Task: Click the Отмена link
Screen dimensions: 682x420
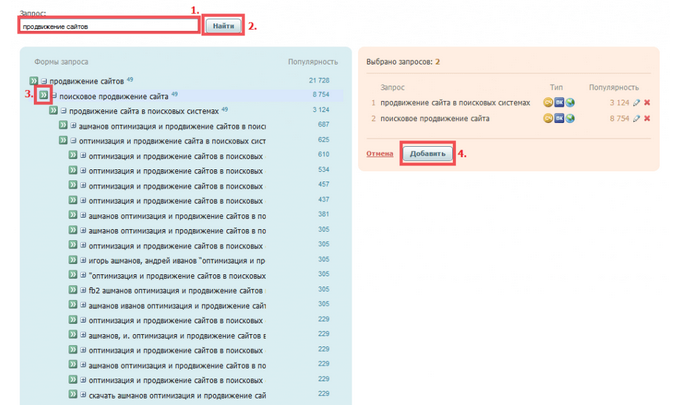Action: pyautogui.click(x=380, y=153)
